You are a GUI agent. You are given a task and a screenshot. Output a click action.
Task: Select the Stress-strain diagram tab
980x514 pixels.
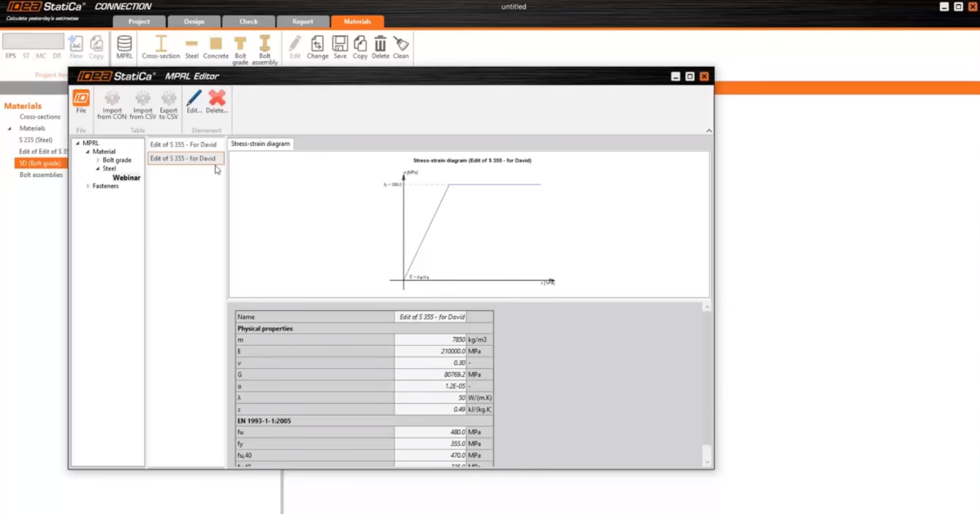[x=261, y=144]
